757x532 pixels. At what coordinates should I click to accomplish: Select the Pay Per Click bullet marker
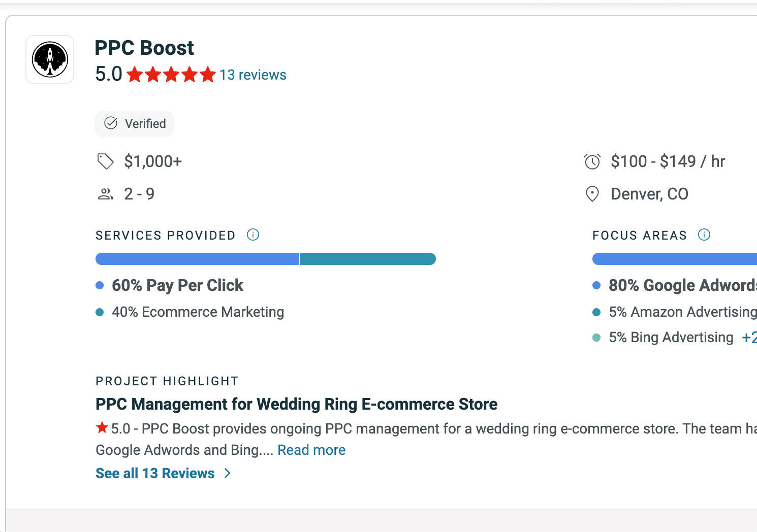tap(100, 285)
